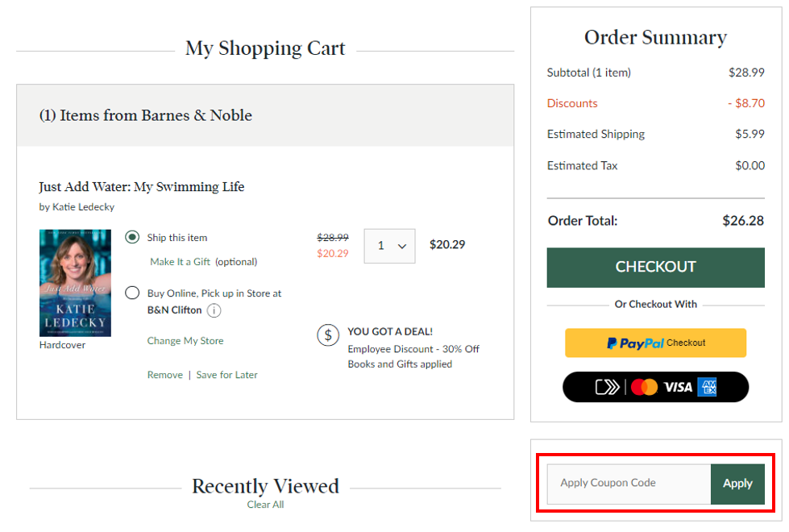Image resolution: width=789 pixels, height=532 pixels.
Task: Click the Visa payment icon
Action: 678,387
